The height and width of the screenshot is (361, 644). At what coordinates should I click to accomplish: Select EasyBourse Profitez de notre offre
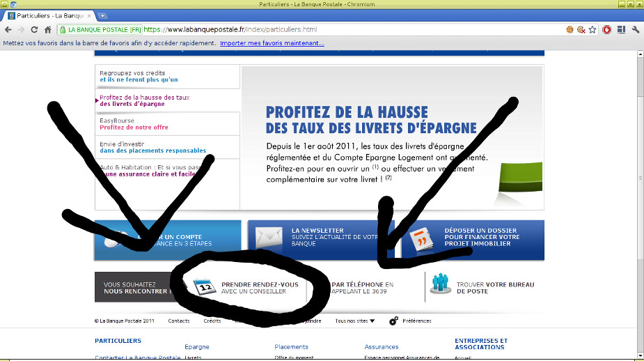click(x=167, y=124)
